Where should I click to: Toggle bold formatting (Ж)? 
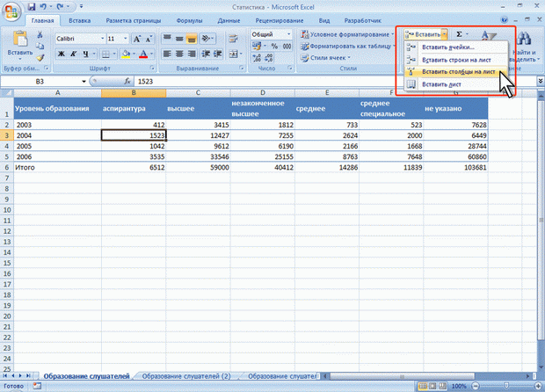[x=62, y=54]
